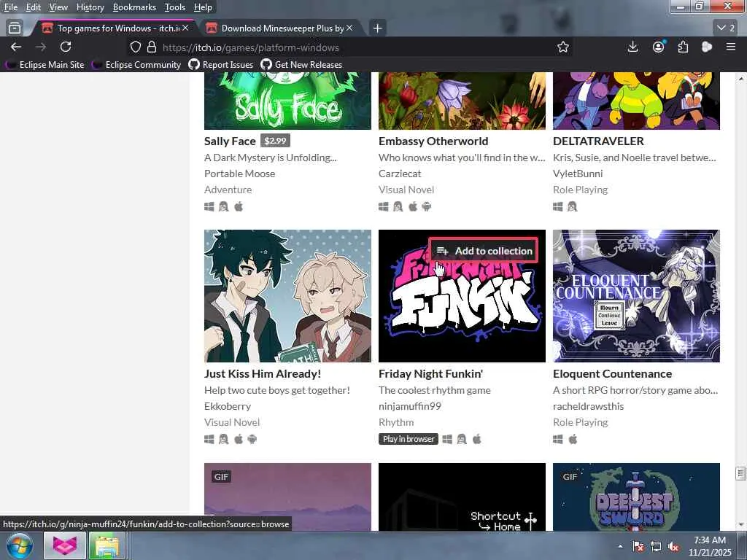Open developer Portable Moose page
This screenshot has width=747, height=560.
click(239, 174)
